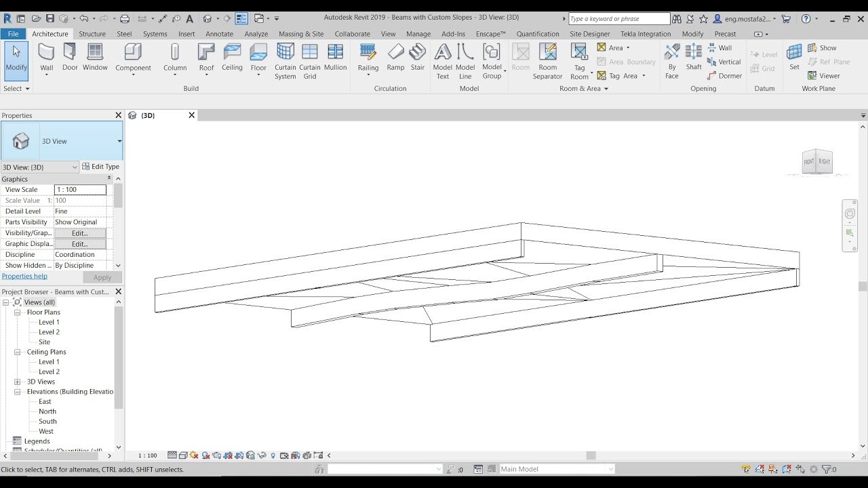This screenshot has height=488, width=868.
Task: Select the opening By Face tool
Action: (672, 61)
